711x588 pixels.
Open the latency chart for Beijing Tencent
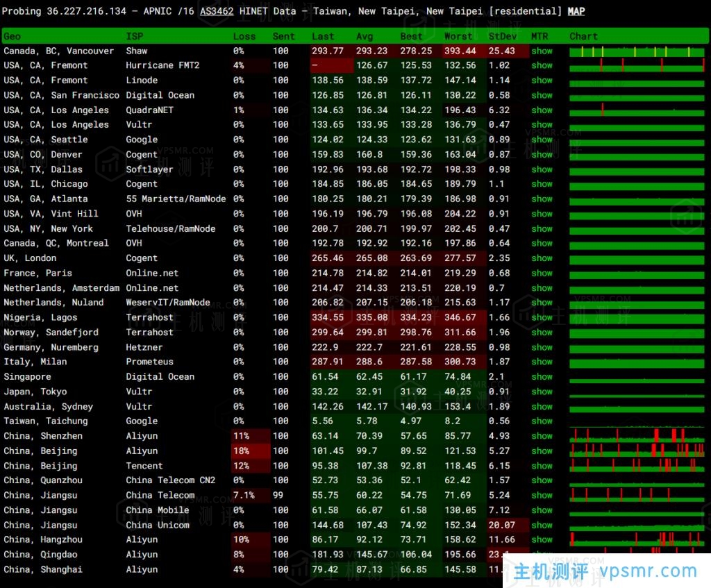637,466
